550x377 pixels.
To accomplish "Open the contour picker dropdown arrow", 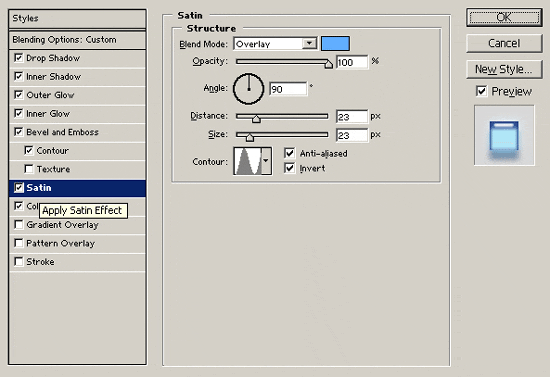I will [266, 161].
